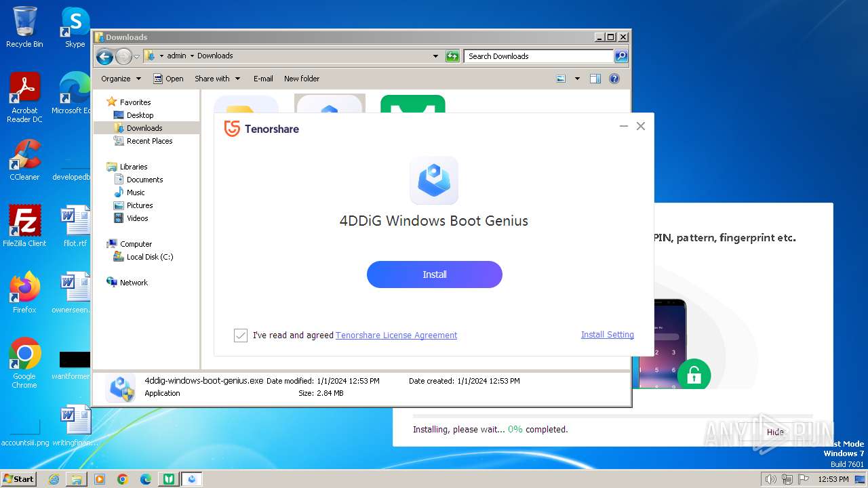This screenshot has height=488, width=868.
Task: Click the Start button
Action: pos(18,479)
